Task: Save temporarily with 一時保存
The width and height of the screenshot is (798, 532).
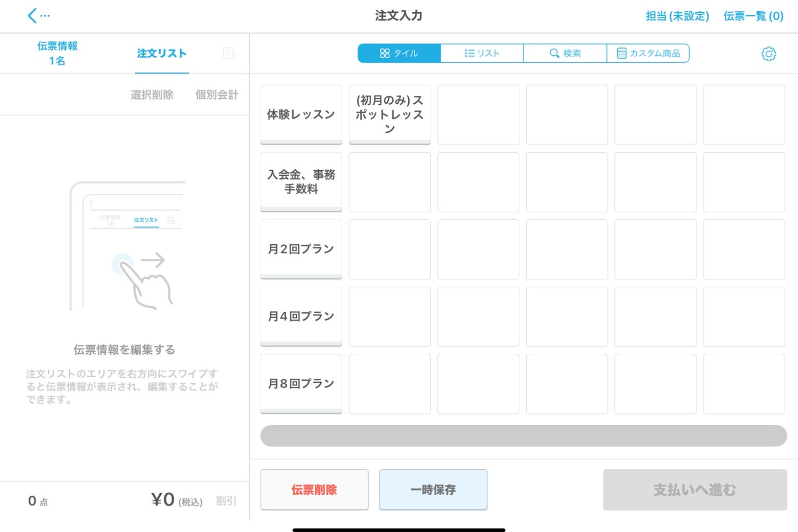Action: point(433,489)
